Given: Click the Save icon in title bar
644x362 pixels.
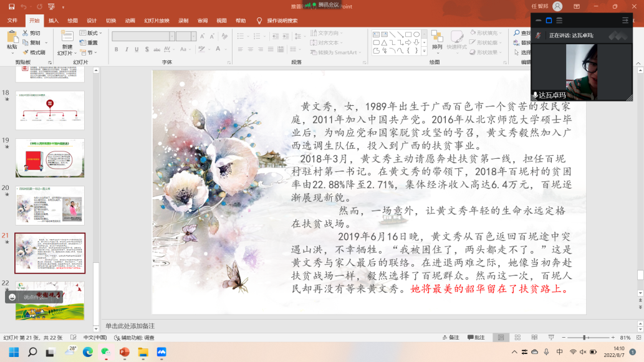Looking at the screenshot, I should [x=11, y=6].
